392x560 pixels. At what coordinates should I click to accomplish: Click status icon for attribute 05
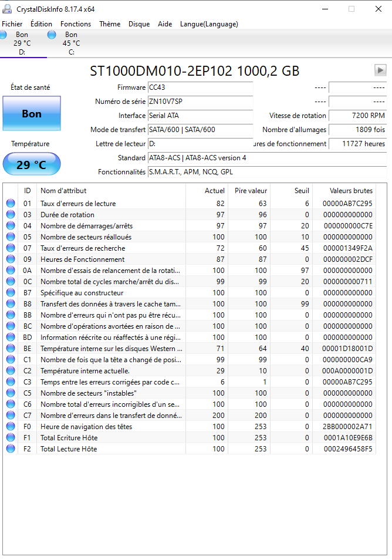11,237
